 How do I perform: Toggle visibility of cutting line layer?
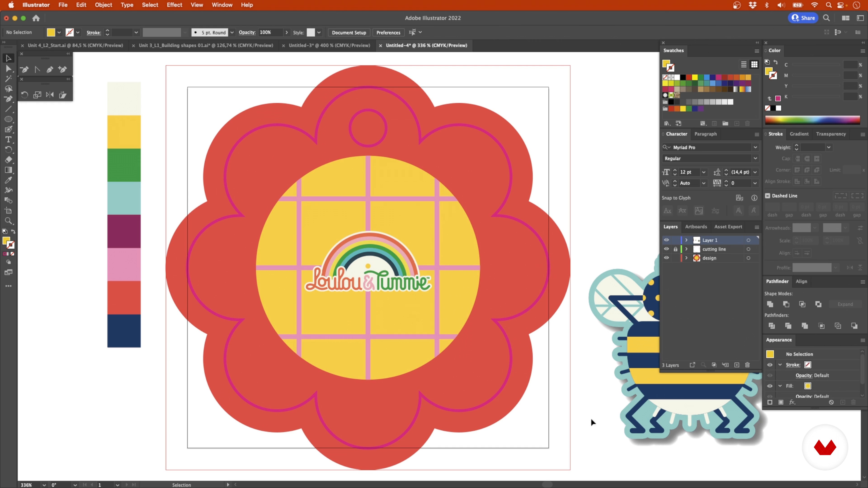pos(667,249)
